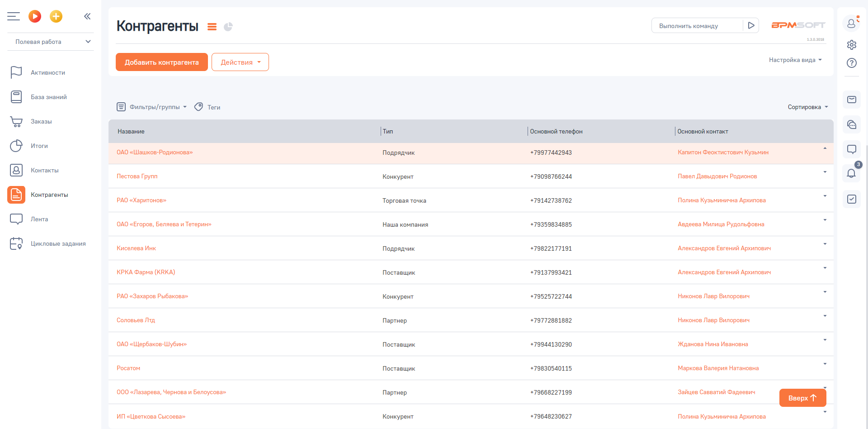868x429 pixels.
Task: Collapse the ОАО «Шашков-Родионова» row arrow
Action: (x=825, y=148)
